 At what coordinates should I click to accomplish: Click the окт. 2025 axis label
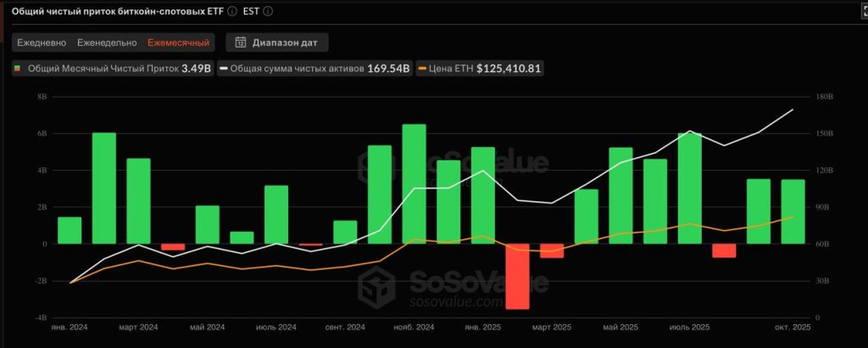click(x=793, y=328)
